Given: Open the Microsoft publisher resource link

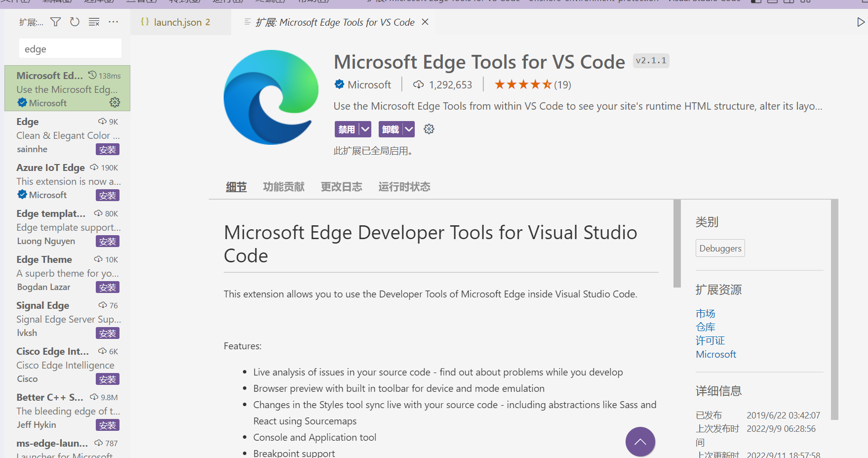Looking at the screenshot, I should 715,354.
